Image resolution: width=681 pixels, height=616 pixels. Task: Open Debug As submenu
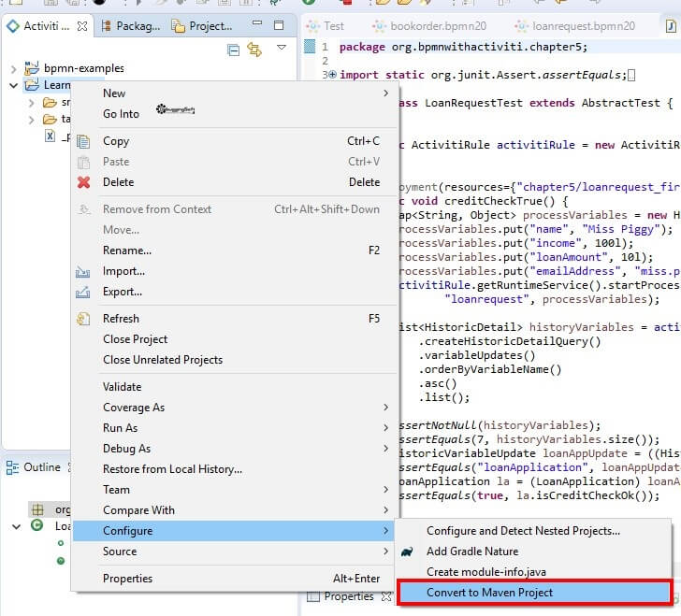click(234, 449)
